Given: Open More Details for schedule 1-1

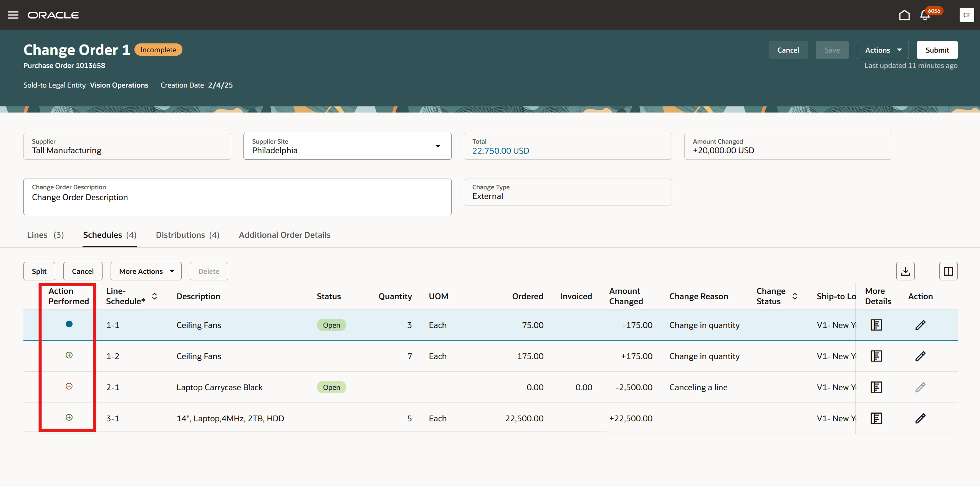Looking at the screenshot, I should (876, 325).
